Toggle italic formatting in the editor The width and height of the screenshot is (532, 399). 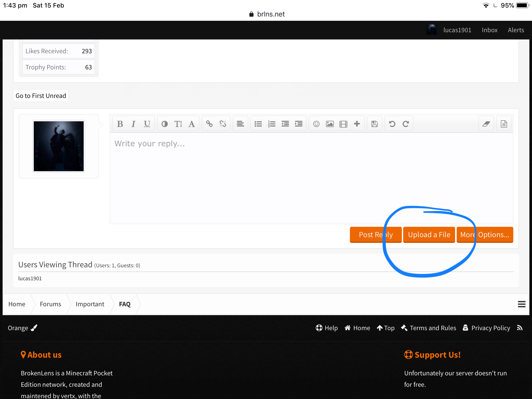pyautogui.click(x=134, y=124)
